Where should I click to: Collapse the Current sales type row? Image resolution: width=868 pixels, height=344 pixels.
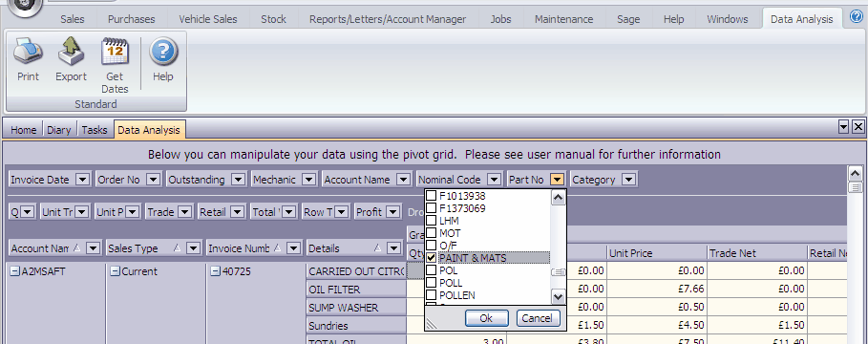click(x=116, y=271)
